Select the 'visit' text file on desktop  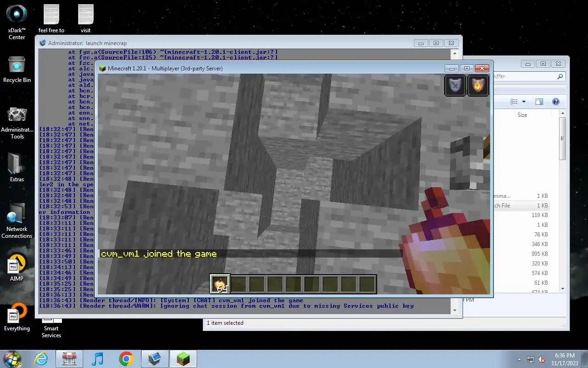[x=85, y=18]
